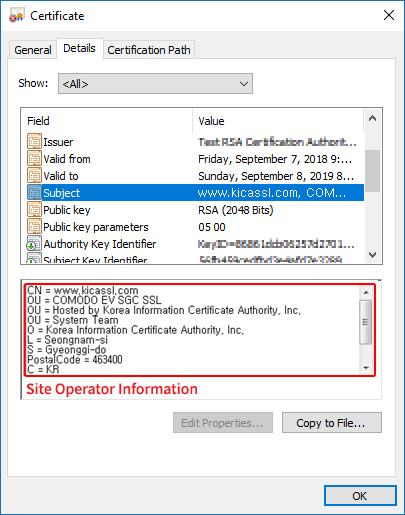Click the value '05 00'
405x515 pixels.
pyautogui.click(x=212, y=227)
